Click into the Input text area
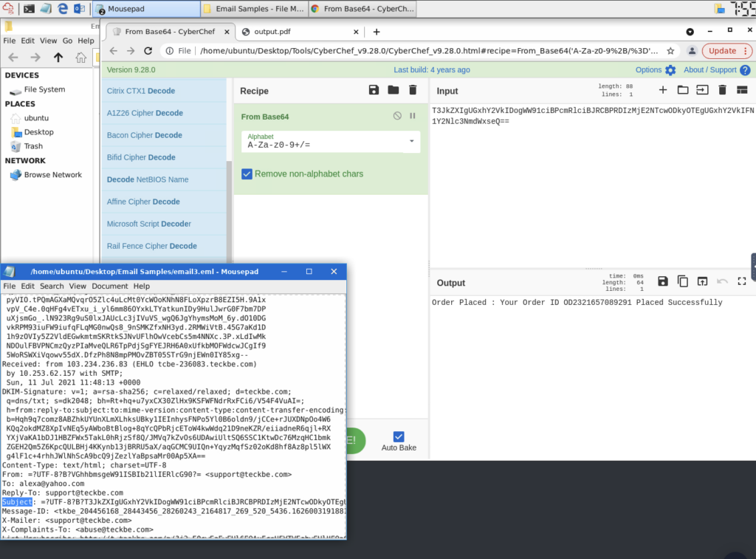This screenshot has width=756, height=559. [x=593, y=185]
